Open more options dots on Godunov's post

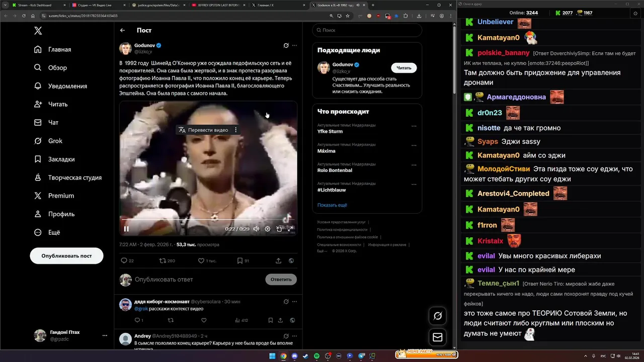coord(294,45)
